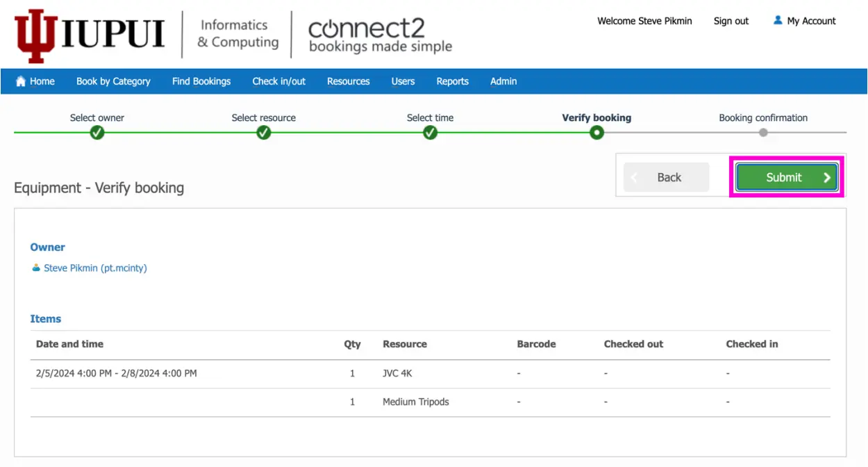The height and width of the screenshot is (467, 868).
Task: Click the Booking confirmation step dot
Action: pyautogui.click(x=763, y=133)
